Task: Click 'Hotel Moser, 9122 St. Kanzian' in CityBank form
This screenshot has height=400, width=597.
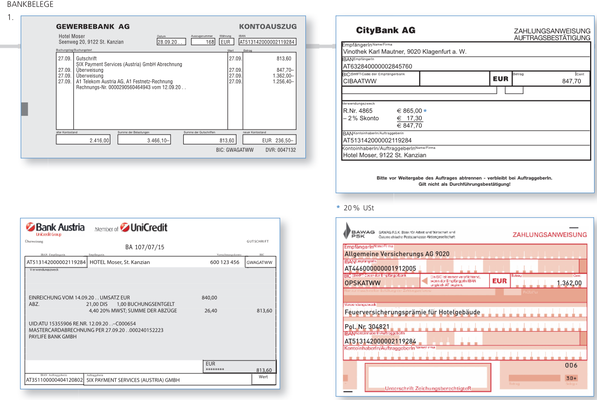Action: tap(384, 155)
